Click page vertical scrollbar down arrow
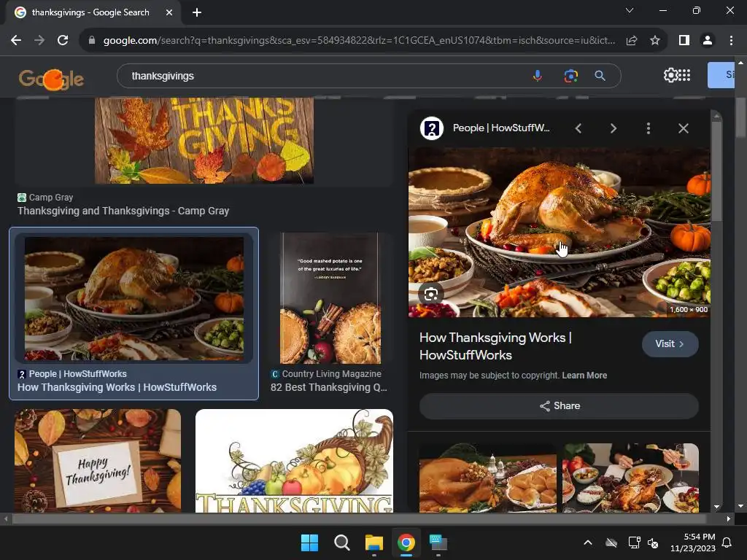The image size is (747, 560). (740, 506)
